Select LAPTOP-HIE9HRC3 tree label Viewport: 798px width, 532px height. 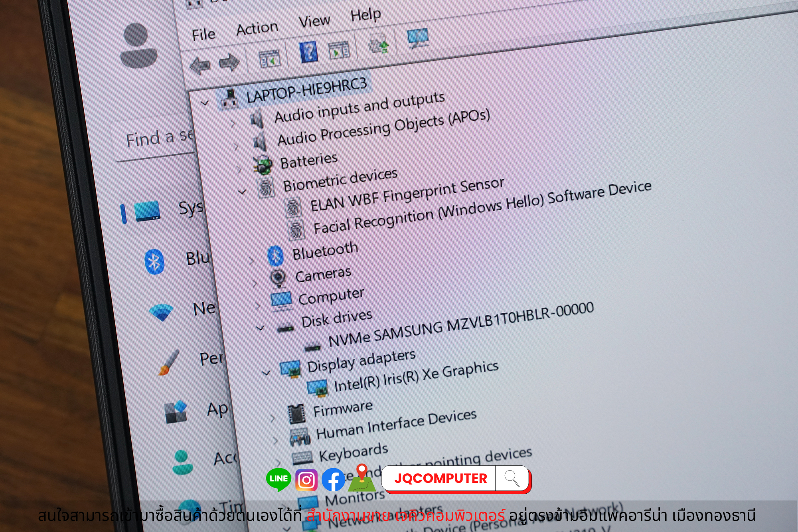(x=306, y=90)
